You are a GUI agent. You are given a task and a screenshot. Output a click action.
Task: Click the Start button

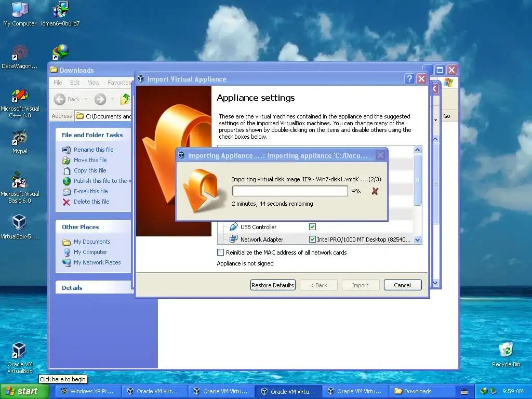pyautogui.click(x=25, y=391)
